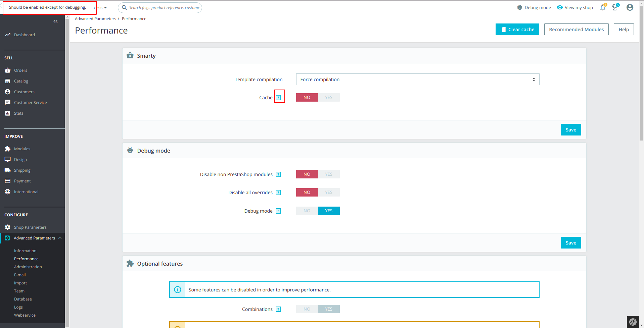Click the Catalog store icon
Image resolution: width=644 pixels, height=328 pixels.
point(7,81)
